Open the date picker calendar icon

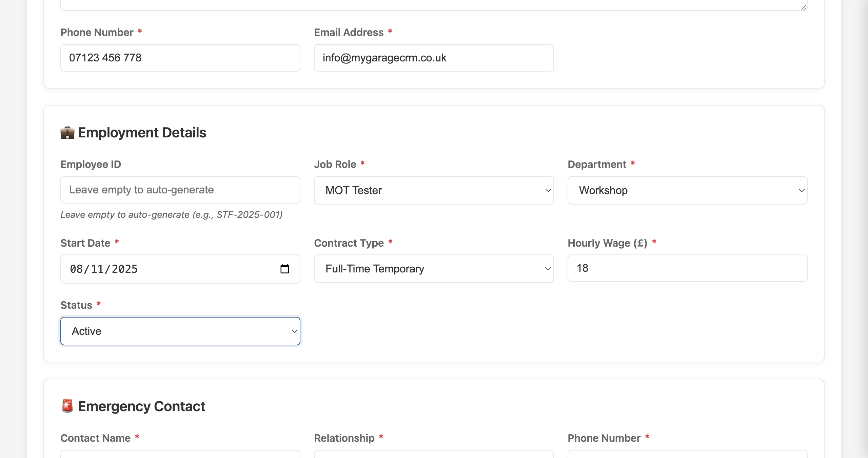click(x=285, y=269)
